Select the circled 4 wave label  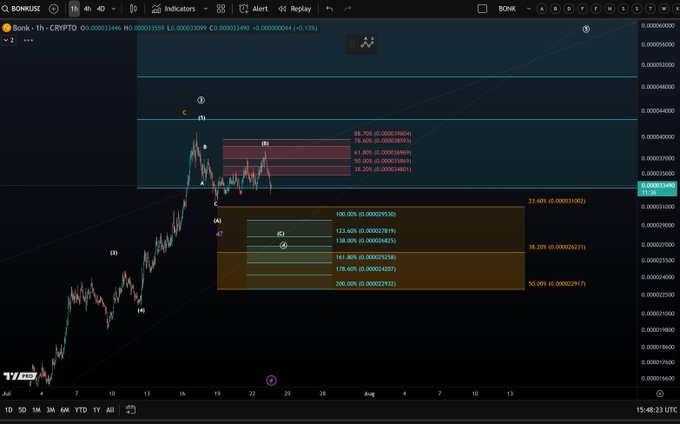[x=283, y=246]
